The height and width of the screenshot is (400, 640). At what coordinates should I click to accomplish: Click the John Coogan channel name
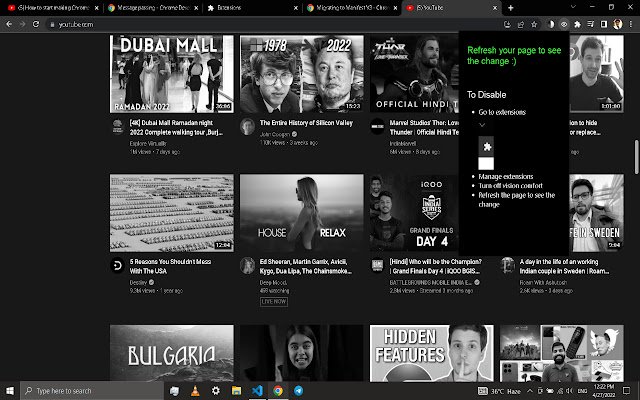275,134
